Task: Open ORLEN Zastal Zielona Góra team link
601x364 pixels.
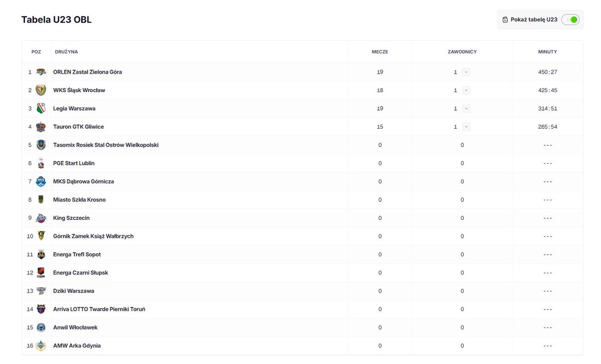Action: tap(88, 72)
